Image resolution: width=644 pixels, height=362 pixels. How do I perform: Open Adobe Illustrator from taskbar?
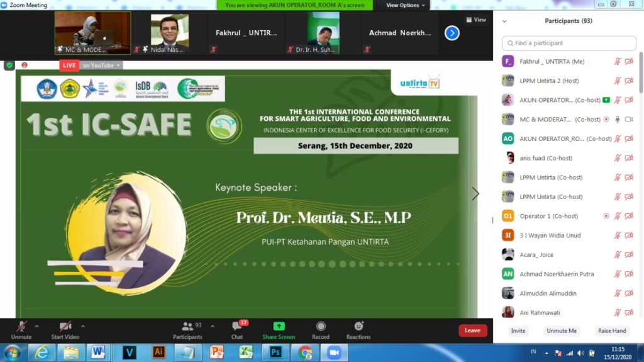[158, 353]
